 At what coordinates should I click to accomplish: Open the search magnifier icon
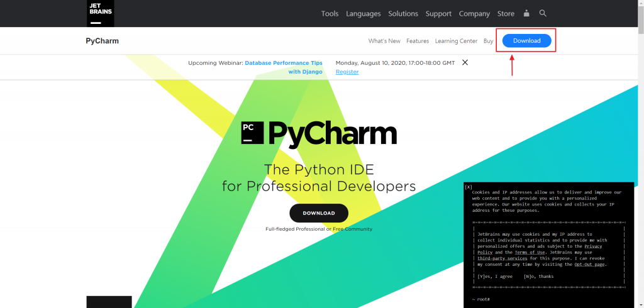(x=543, y=14)
